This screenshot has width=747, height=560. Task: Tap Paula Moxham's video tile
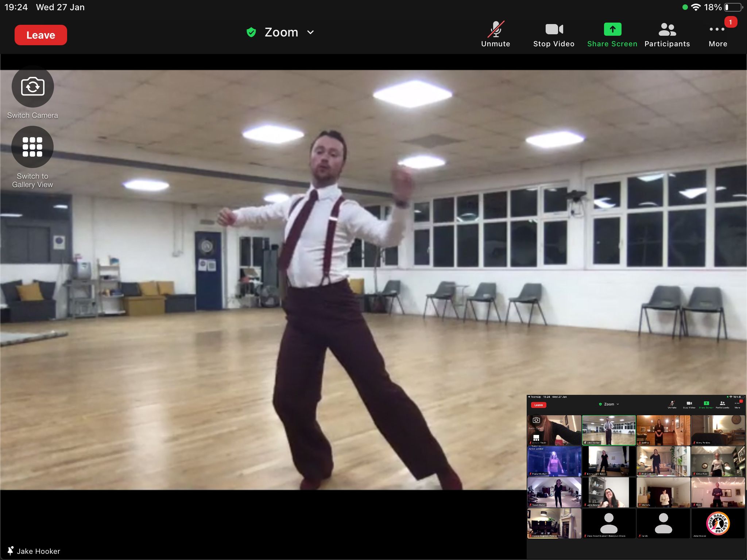[554, 460]
